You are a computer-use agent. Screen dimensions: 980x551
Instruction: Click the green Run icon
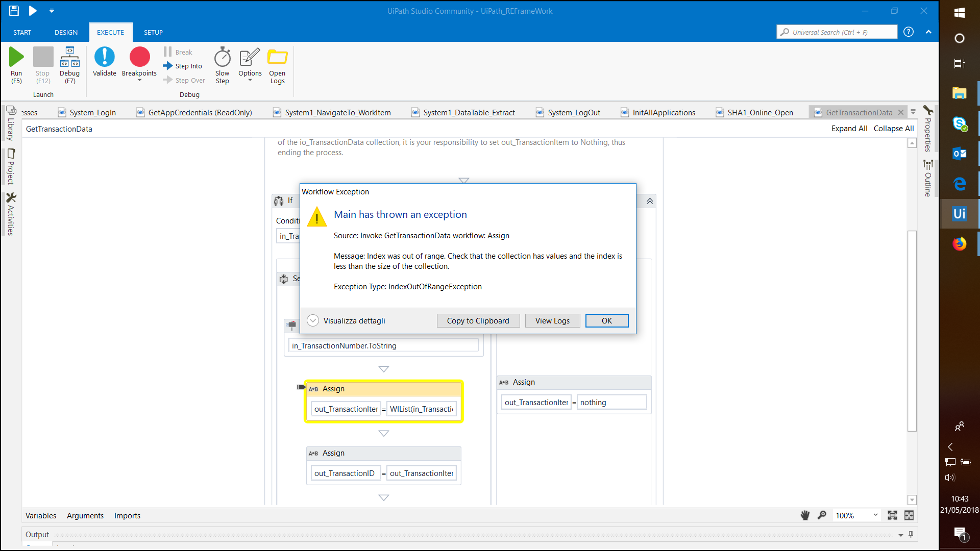[16, 57]
